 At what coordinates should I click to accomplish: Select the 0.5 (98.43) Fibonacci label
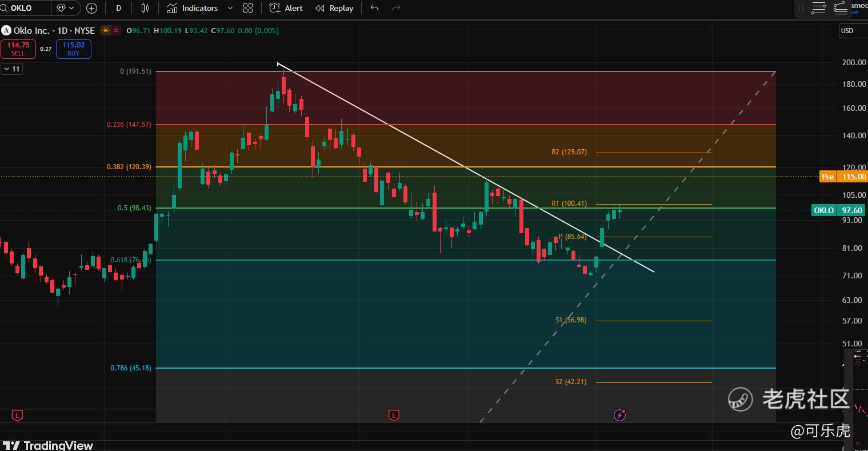click(134, 208)
